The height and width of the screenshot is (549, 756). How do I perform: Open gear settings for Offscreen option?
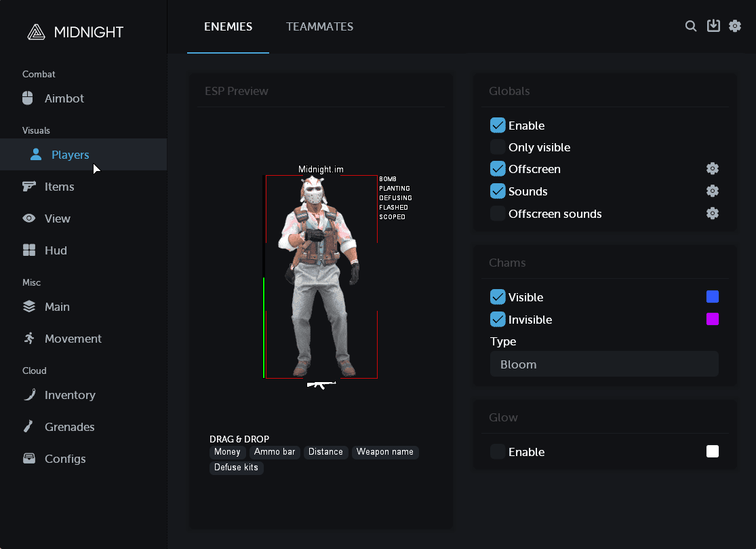(x=712, y=169)
